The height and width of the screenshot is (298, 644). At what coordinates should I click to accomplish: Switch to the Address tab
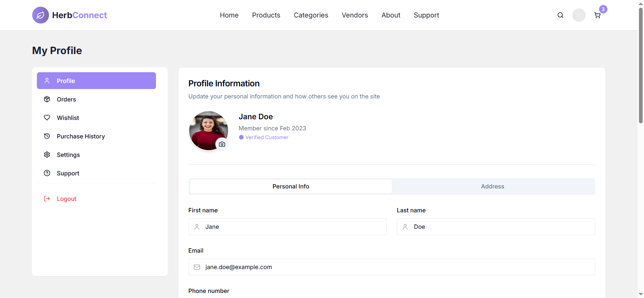[492, 186]
